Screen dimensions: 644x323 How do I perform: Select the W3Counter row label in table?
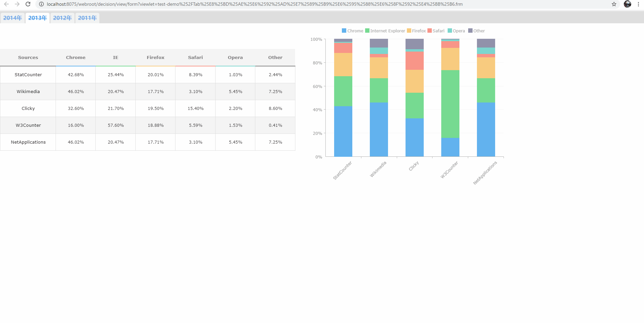(28, 125)
